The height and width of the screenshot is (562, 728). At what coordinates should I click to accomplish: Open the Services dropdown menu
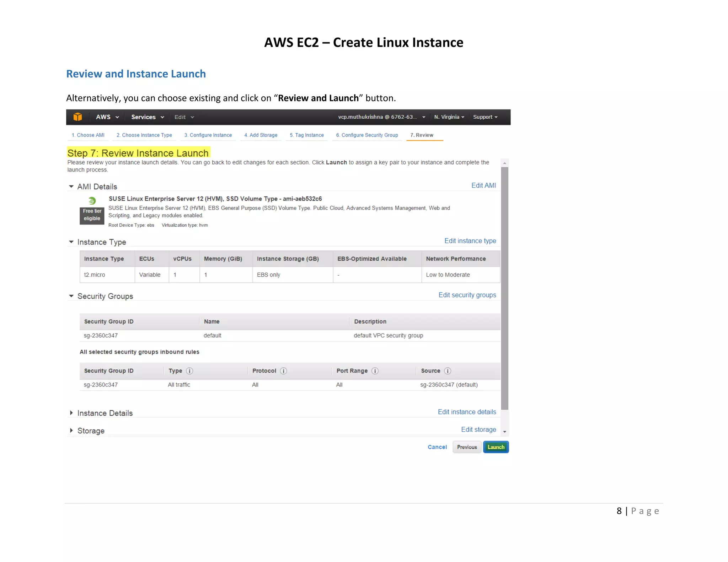(x=148, y=117)
